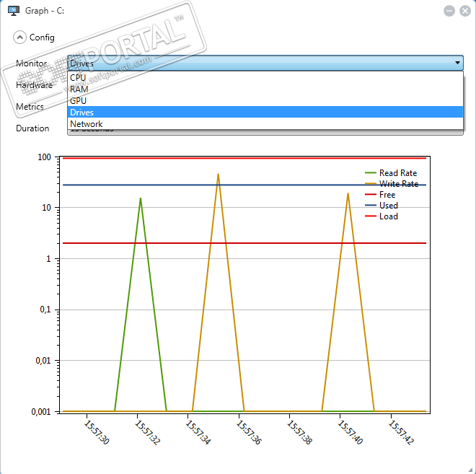Click the 15:57:36 time axis marker
The image size is (476, 474).
[x=249, y=432]
